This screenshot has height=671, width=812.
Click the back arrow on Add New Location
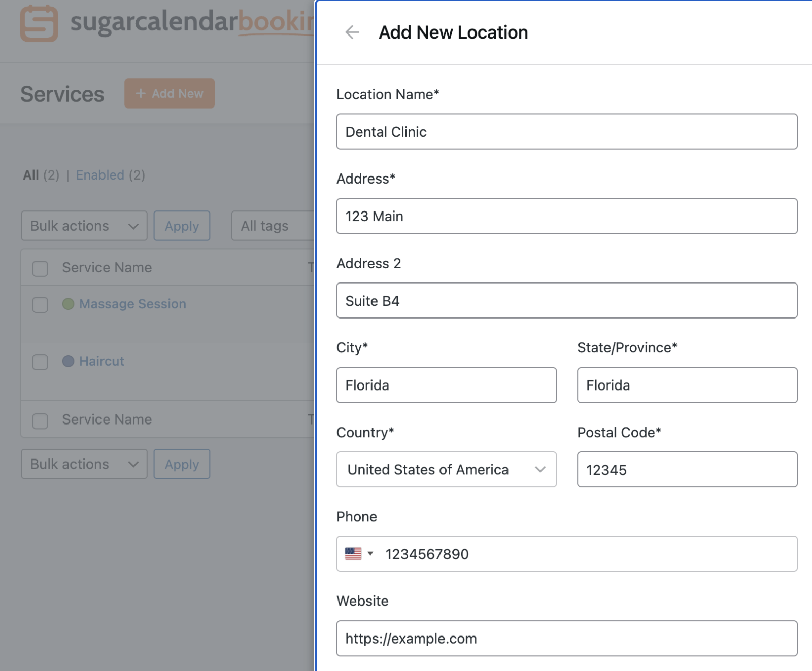click(351, 32)
